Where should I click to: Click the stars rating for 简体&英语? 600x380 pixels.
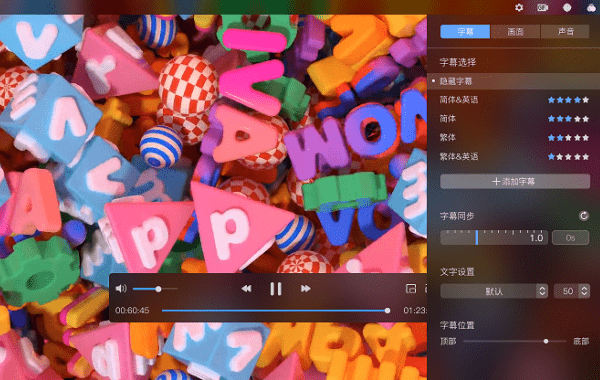coord(568,100)
